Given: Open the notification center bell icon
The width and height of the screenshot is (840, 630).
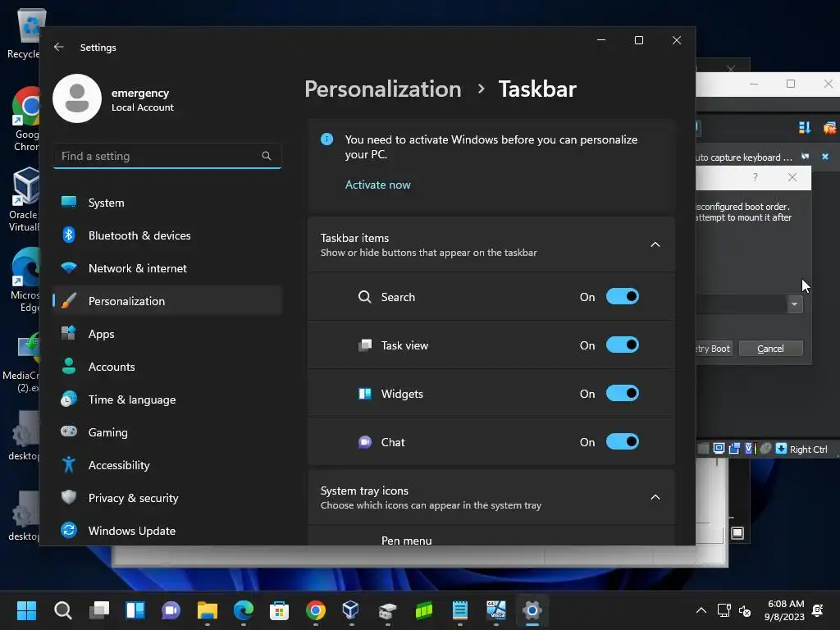Looking at the screenshot, I should coord(818,610).
